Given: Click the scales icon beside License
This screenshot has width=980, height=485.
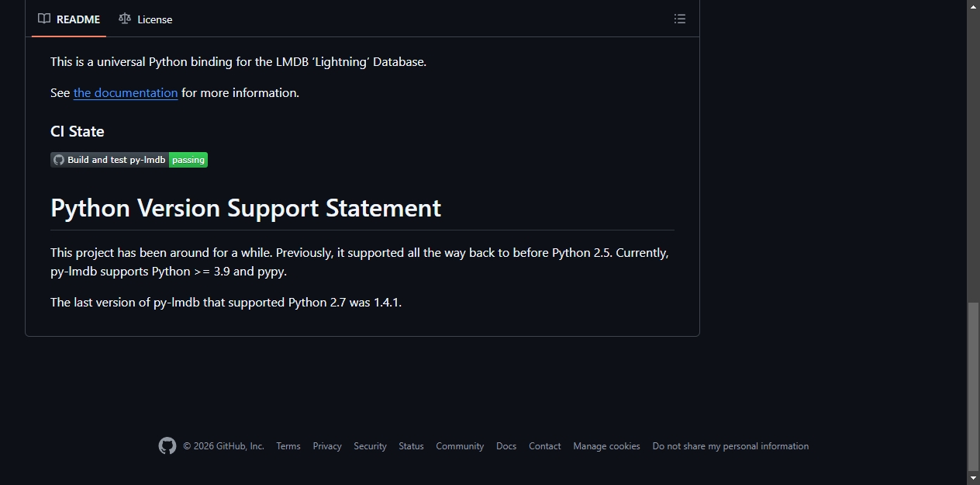Looking at the screenshot, I should click(x=125, y=19).
